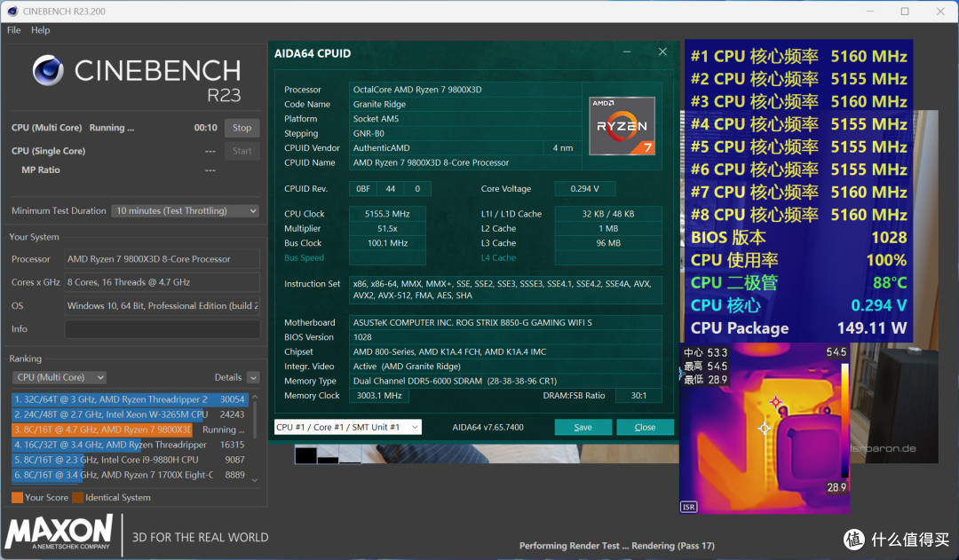Click the Bus Speed link label
The height and width of the screenshot is (560, 959).
(x=304, y=258)
